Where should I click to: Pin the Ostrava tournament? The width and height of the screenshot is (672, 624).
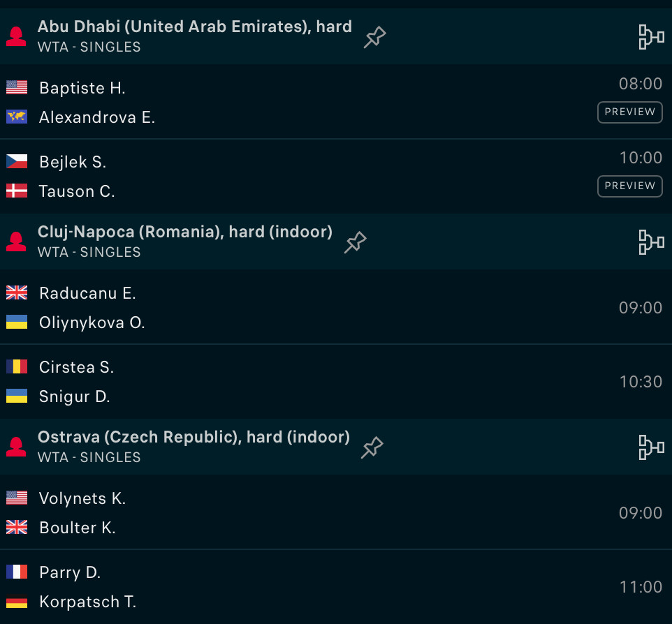point(372,447)
